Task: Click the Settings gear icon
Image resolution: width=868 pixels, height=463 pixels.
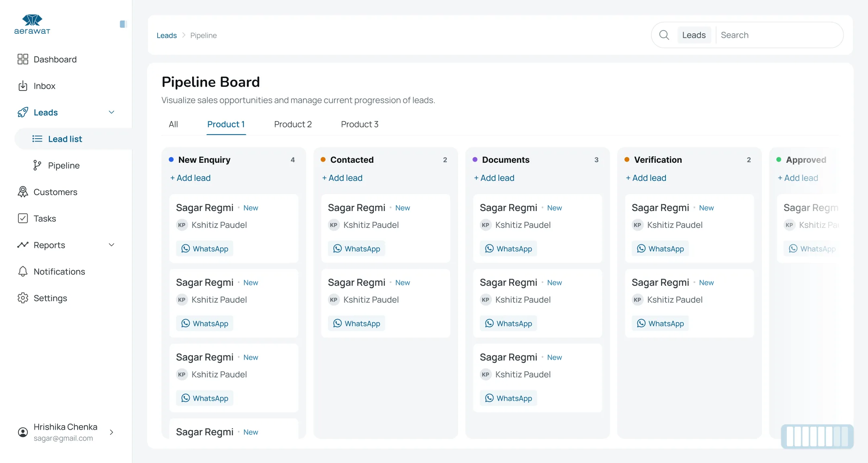Action: tap(23, 298)
